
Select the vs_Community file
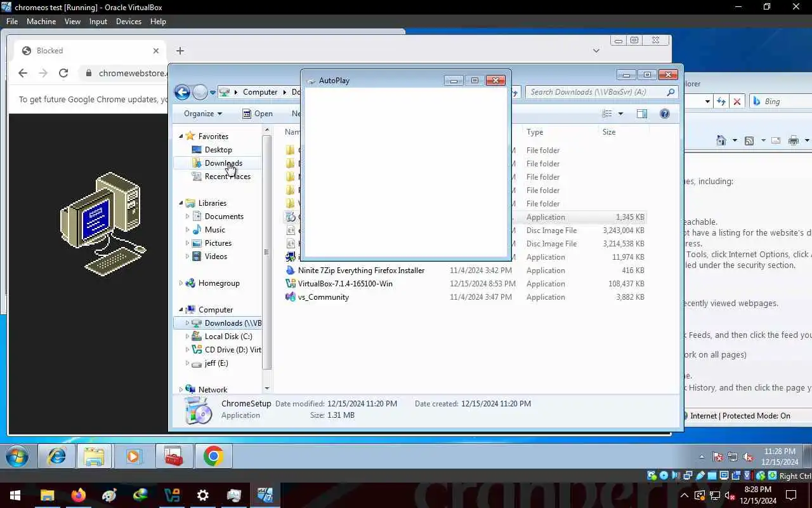click(324, 297)
